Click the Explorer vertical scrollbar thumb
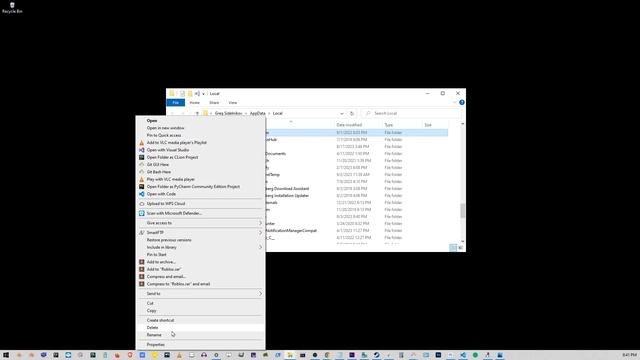The width and height of the screenshot is (640, 360). [462, 211]
